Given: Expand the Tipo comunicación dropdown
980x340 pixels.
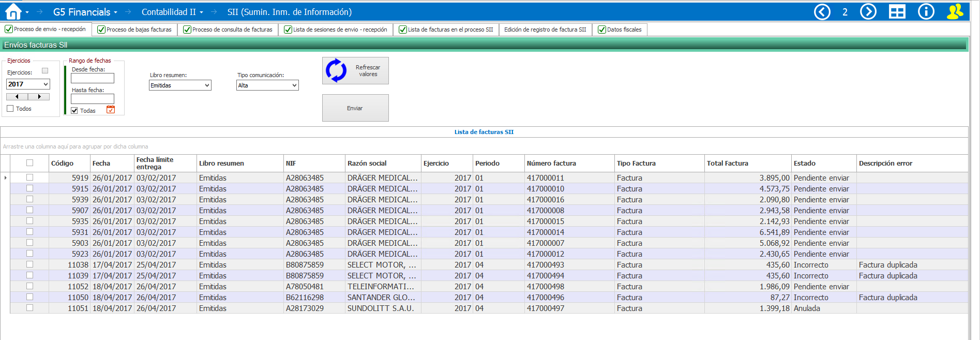Looking at the screenshot, I should [267, 85].
